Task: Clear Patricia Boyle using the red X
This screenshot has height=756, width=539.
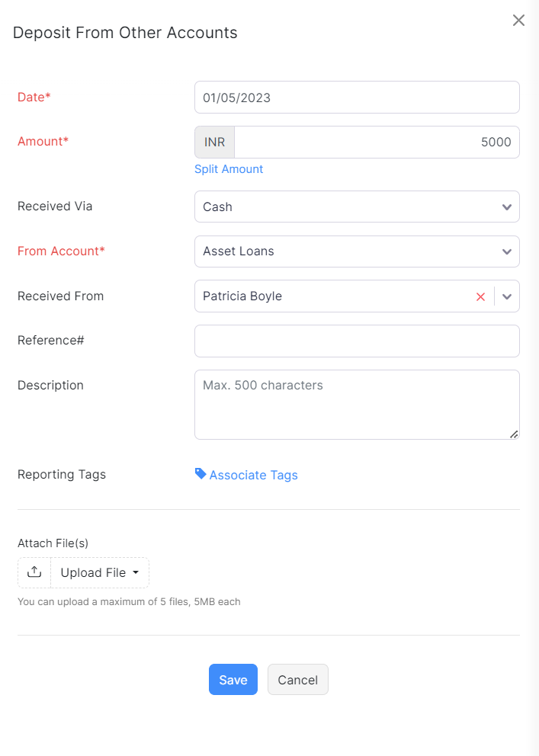Action: 480,296
